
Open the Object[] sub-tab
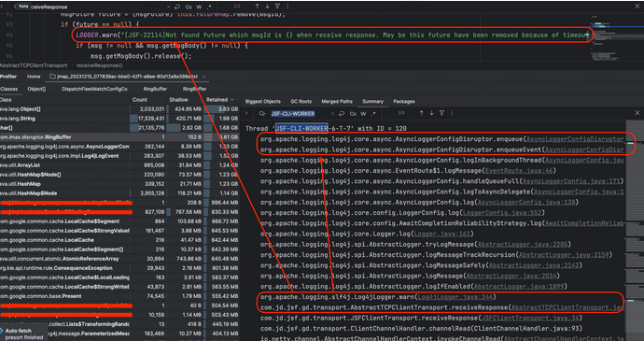click(36, 89)
